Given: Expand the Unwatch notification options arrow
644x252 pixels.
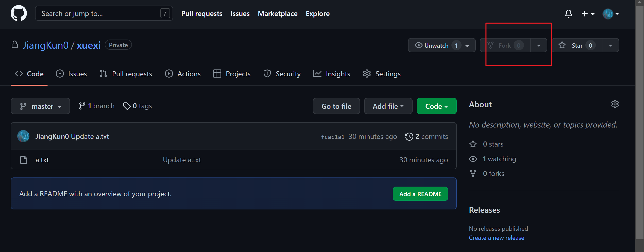Looking at the screenshot, I should click(467, 46).
